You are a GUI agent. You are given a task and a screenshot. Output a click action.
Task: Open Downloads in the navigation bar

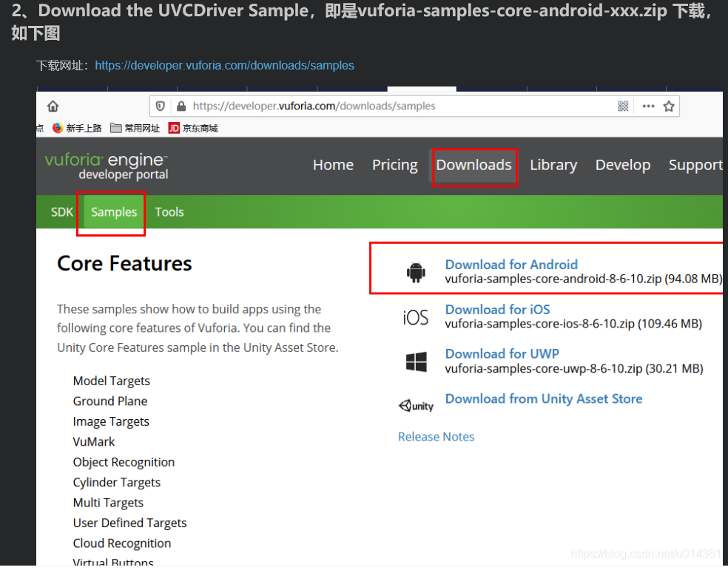pos(474,165)
